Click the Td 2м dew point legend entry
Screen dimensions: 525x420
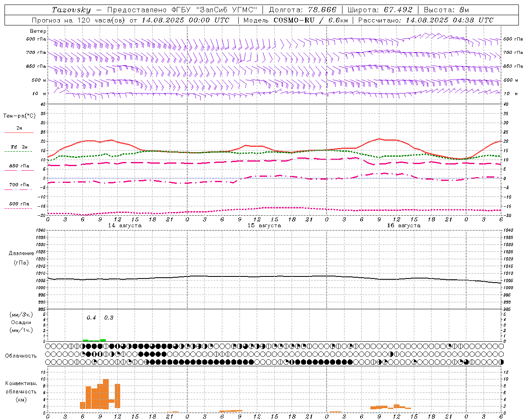click(19, 147)
